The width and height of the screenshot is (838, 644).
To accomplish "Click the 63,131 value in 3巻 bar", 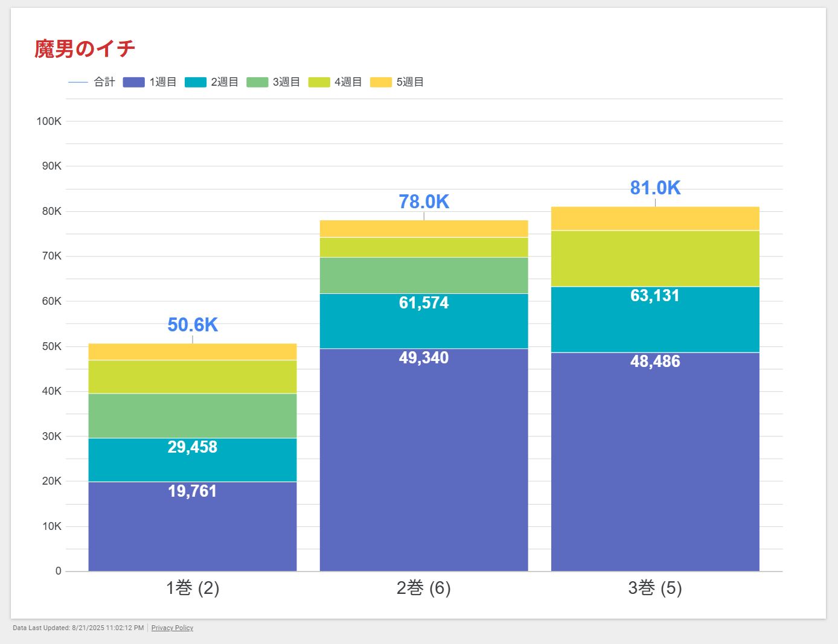I will point(655,296).
